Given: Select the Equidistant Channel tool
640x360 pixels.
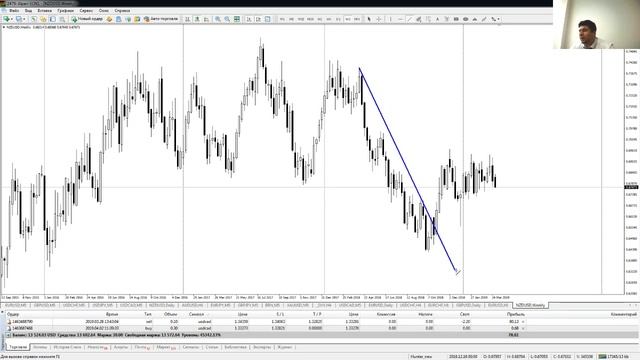Looking at the screenshot, I should [x=419, y=19].
